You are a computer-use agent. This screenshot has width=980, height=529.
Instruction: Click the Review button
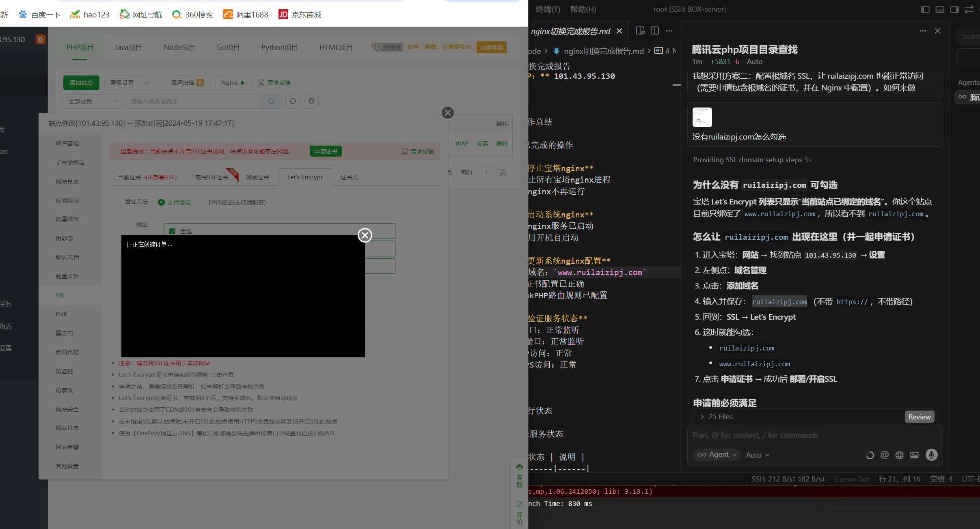[920, 417]
